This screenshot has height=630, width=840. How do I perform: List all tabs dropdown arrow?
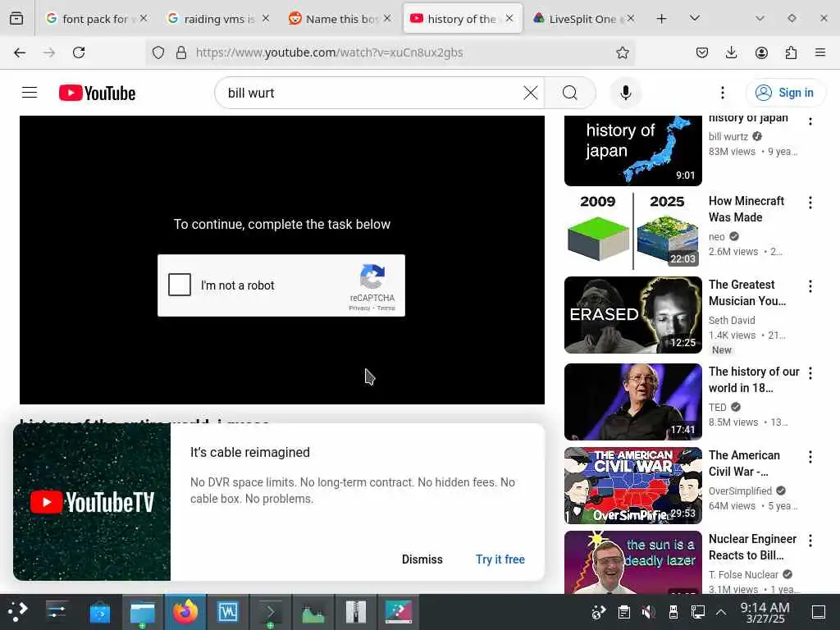coord(695,18)
